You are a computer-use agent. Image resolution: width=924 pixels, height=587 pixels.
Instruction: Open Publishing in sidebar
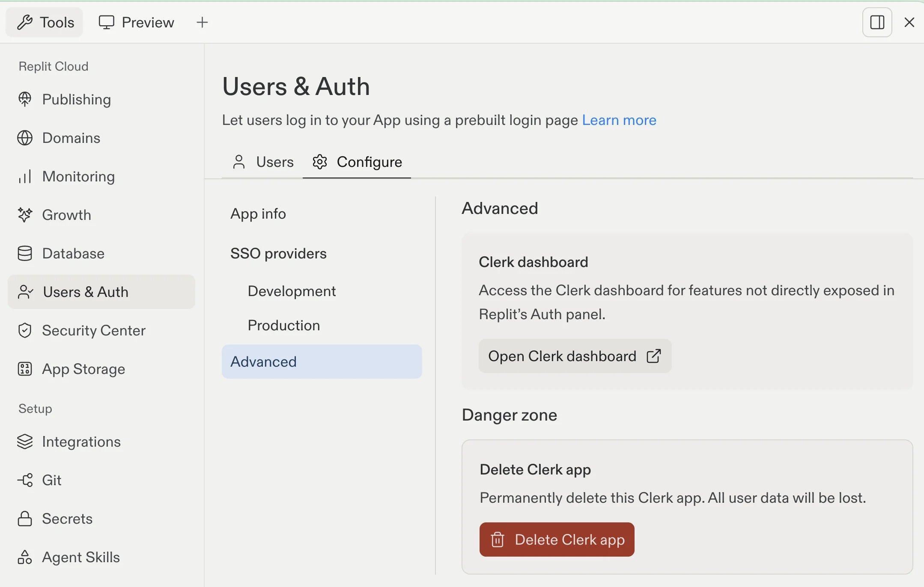pyautogui.click(x=101, y=99)
